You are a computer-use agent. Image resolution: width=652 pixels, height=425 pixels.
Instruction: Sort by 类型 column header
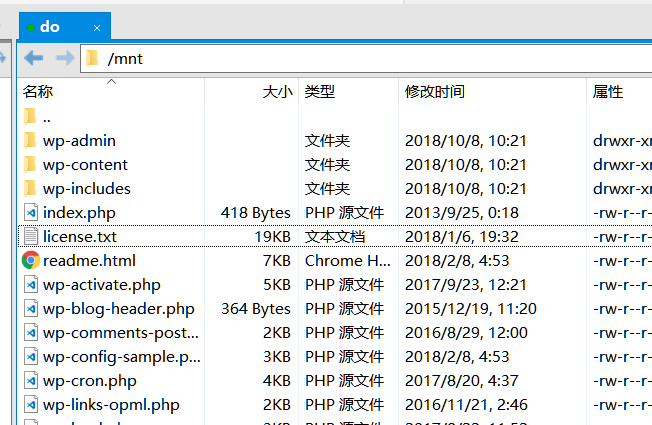[x=319, y=91]
